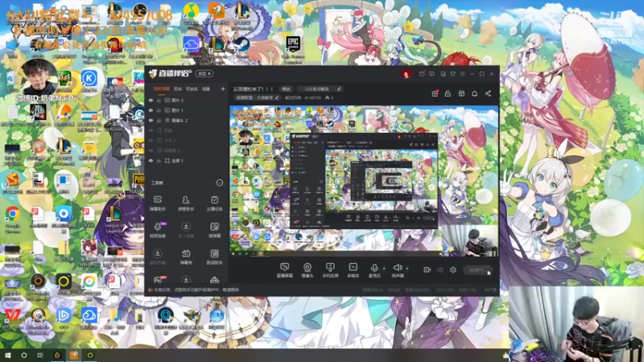Show the dimmed 文本 1 layer via eye icon
The height and width of the screenshot is (362, 644).
(151, 140)
